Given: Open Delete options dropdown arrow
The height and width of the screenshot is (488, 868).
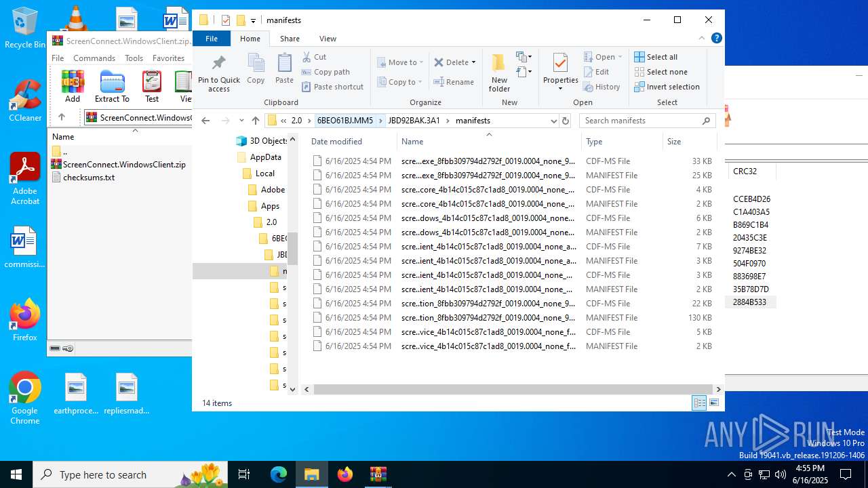Looking at the screenshot, I should click(473, 62).
